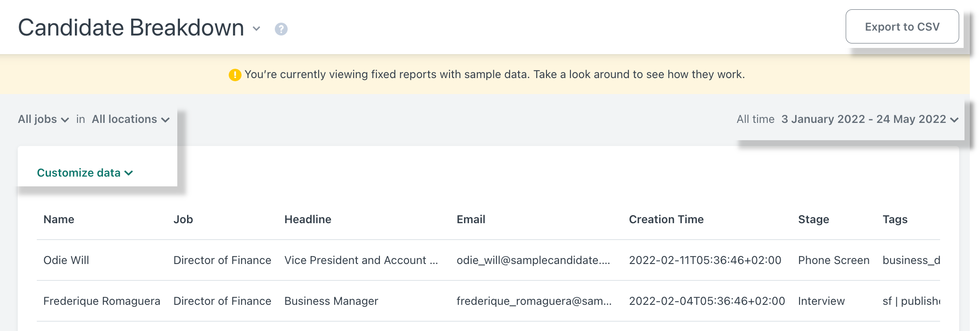Image resolution: width=980 pixels, height=331 pixels.
Task: Click the business_d tag cell
Action: pyautogui.click(x=911, y=260)
